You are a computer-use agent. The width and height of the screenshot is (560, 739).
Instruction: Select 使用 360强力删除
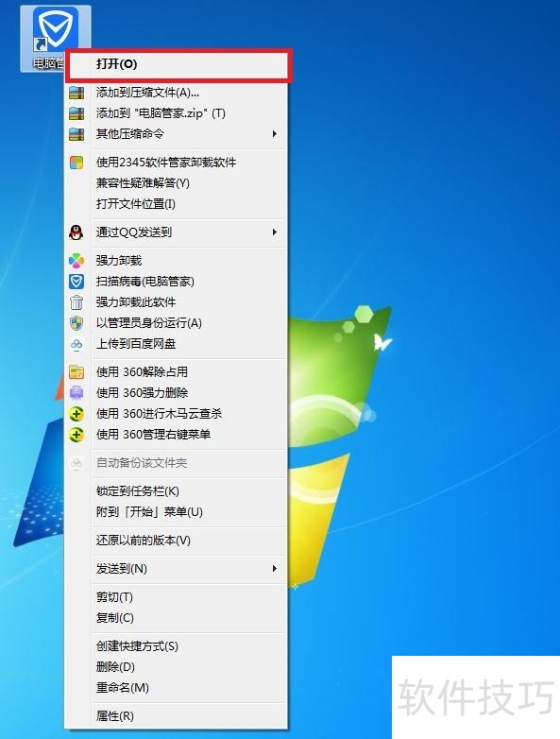[x=177, y=392]
